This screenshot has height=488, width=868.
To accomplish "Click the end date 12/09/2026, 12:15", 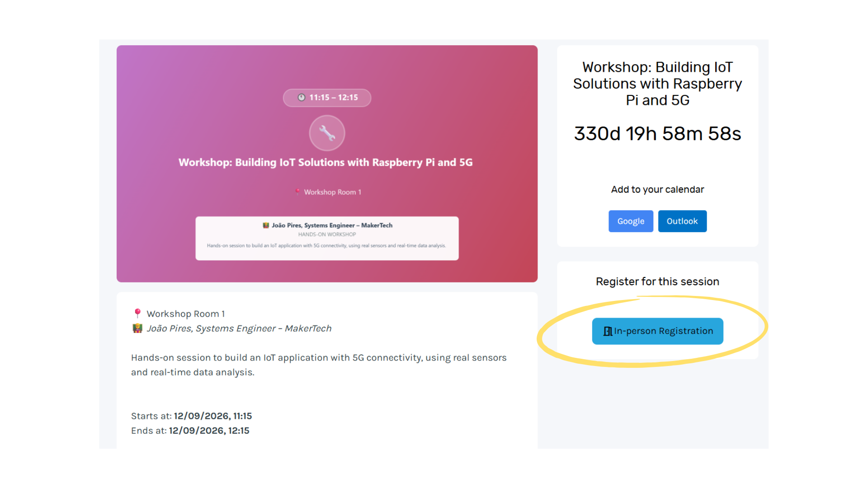I will 209,431.
